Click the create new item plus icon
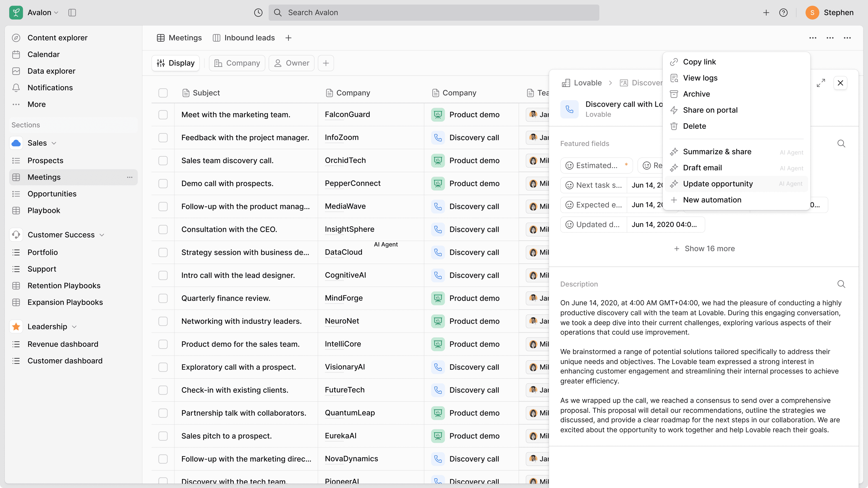868x488 pixels. 766,12
